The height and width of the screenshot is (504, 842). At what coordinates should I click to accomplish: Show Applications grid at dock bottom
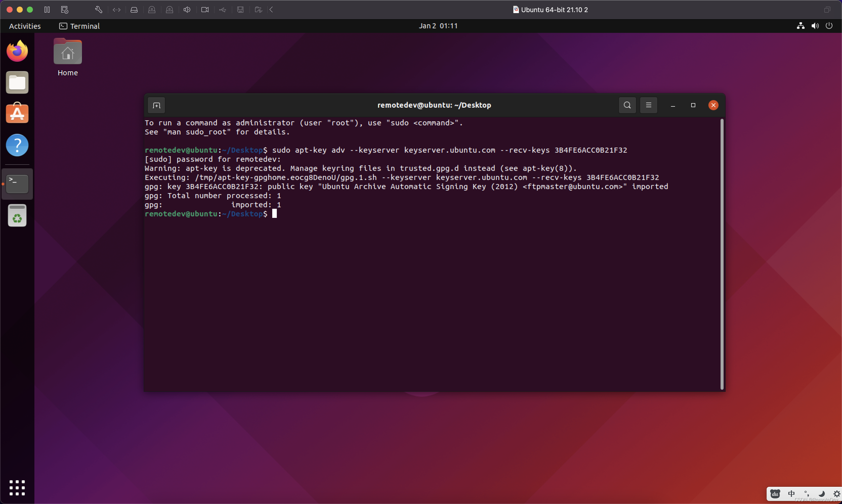point(17,488)
